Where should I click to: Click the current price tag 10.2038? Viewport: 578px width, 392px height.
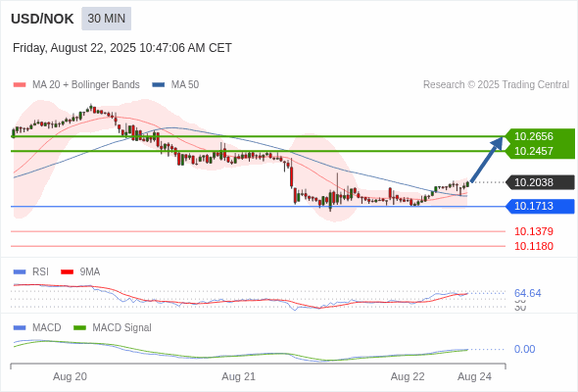tap(540, 182)
